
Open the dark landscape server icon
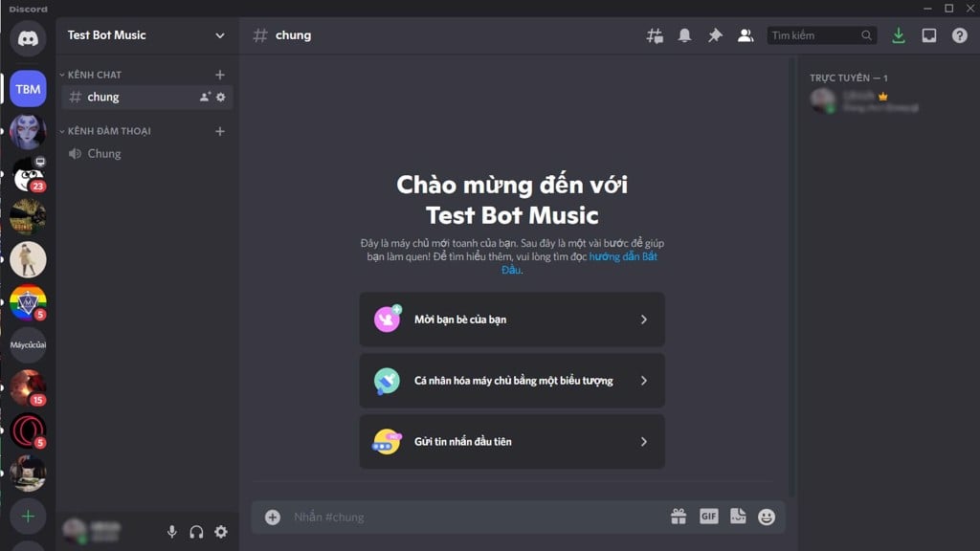[x=28, y=217]
